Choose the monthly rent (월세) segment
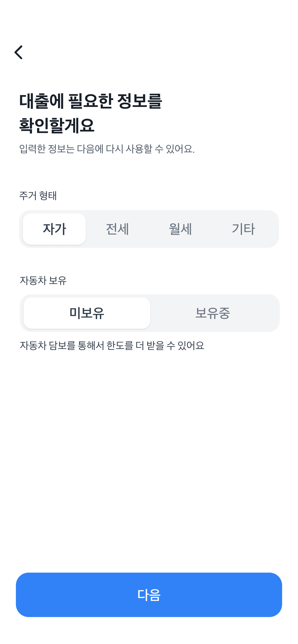The height and width of the screenshot is (644, 298). pyautogui.click(x=180, y=229)
